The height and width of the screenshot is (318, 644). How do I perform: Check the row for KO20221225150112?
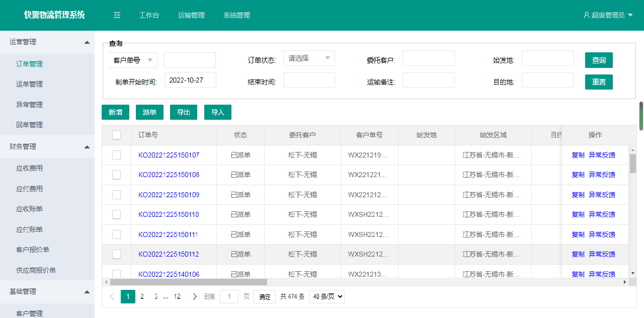tap(116, 254)
